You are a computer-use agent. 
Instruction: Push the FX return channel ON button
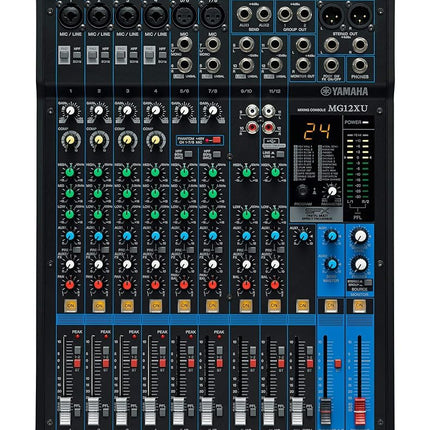[x=303, y=306]
